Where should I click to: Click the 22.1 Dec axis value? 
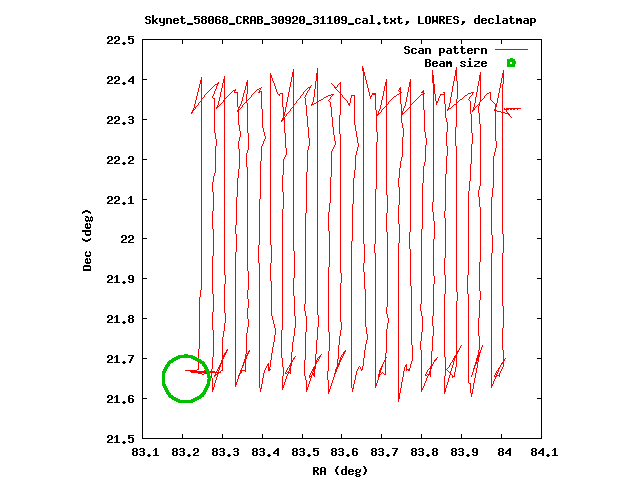pos(120,200)
